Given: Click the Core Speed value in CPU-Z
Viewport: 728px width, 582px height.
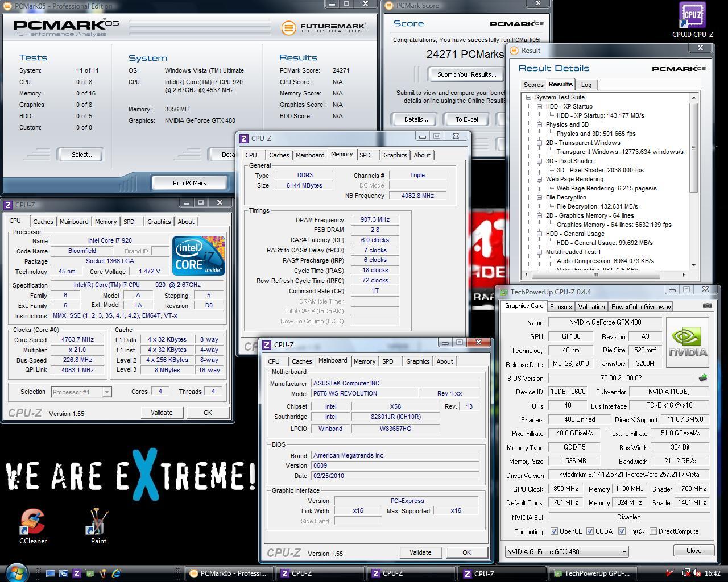Looking at the screenshot, I should 77,340.
